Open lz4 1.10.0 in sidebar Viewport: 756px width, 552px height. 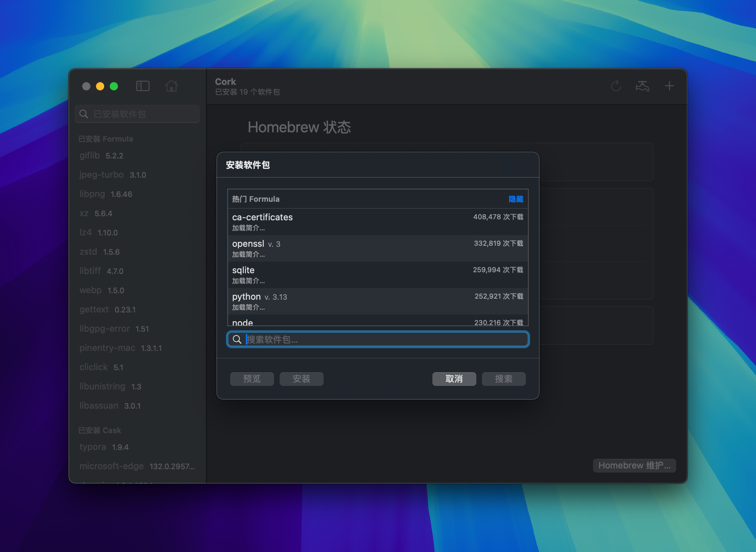click(x=137, y=233)
